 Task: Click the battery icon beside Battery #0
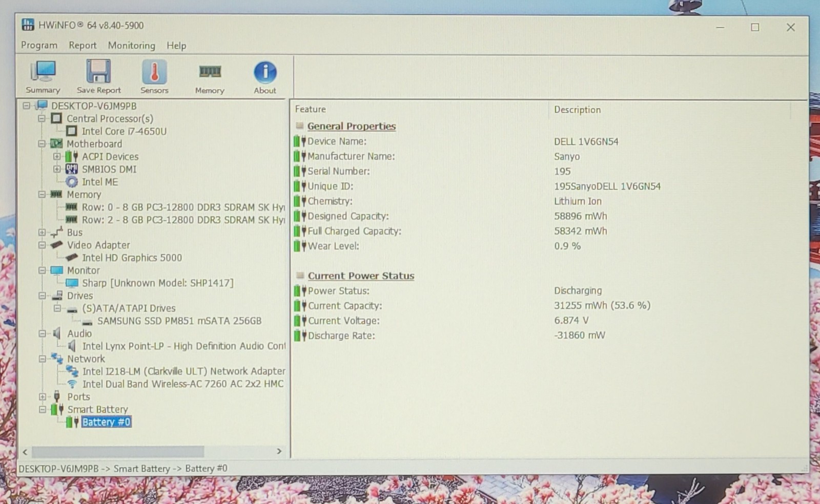pos(72,422)
